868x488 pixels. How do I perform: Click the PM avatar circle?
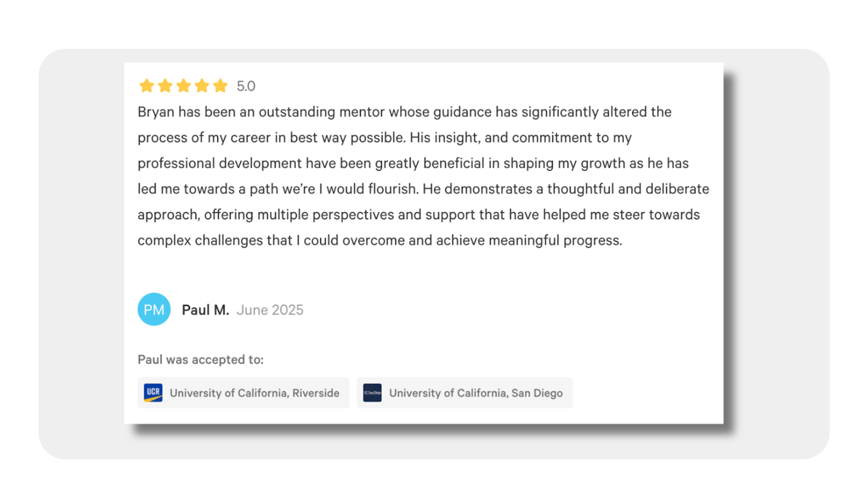click(x=154, y=309)
